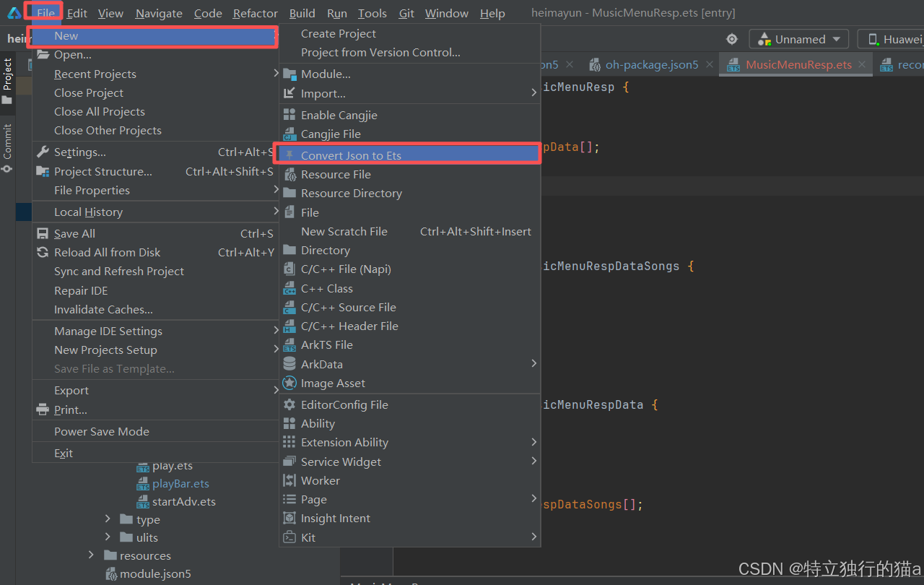The width and height of the screenshot is (924, 585).
Task: Expand the Export submenu arrow
Action: [276, 389]
